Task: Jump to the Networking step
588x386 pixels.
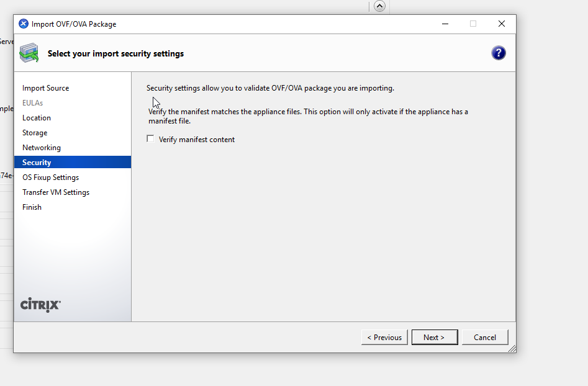Action: pos(42,148)
